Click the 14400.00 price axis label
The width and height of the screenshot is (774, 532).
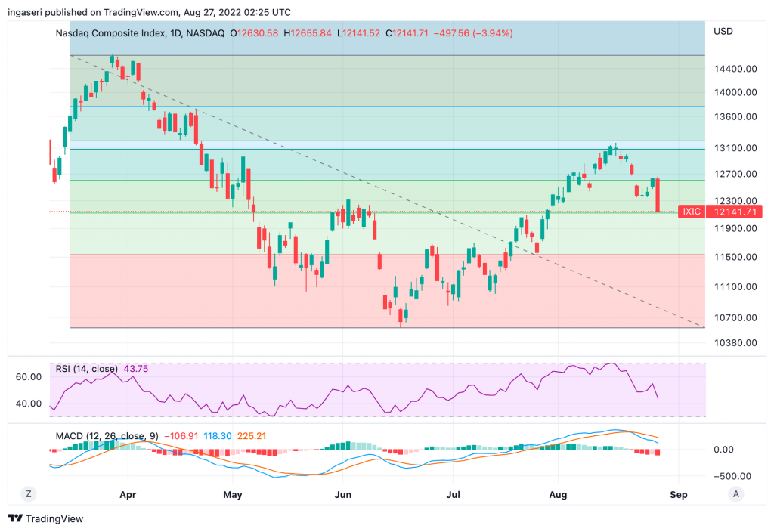coord(735,69)
